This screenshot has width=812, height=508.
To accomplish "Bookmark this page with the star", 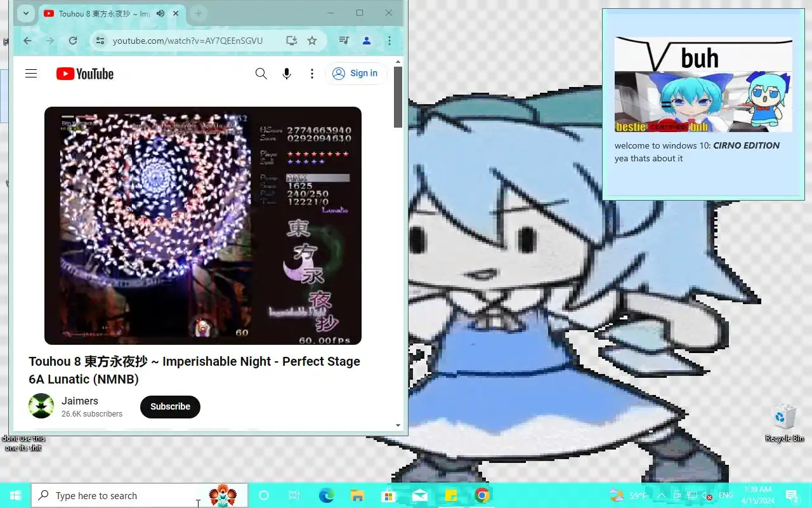I will (312, 41).
